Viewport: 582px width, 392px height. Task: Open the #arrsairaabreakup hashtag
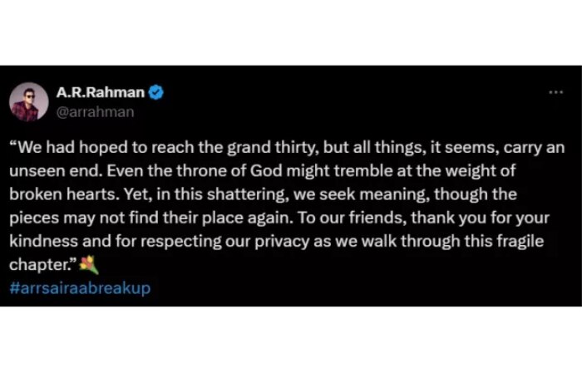80,288
